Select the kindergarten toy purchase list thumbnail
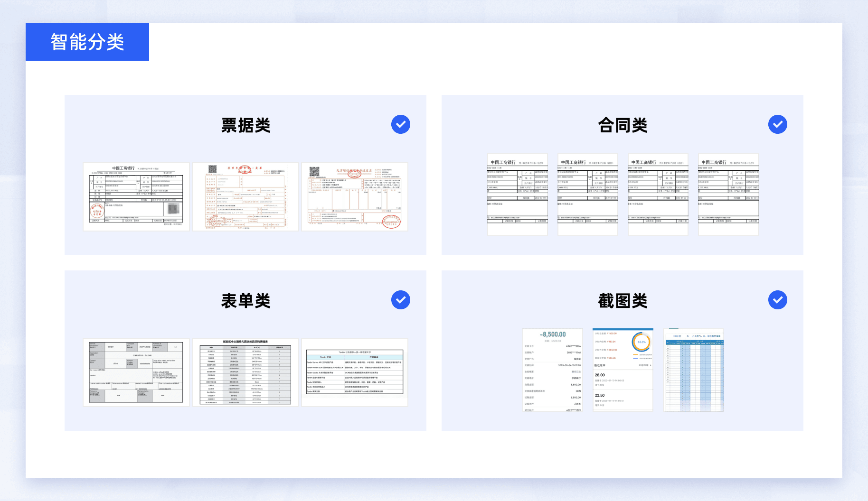 245,372
